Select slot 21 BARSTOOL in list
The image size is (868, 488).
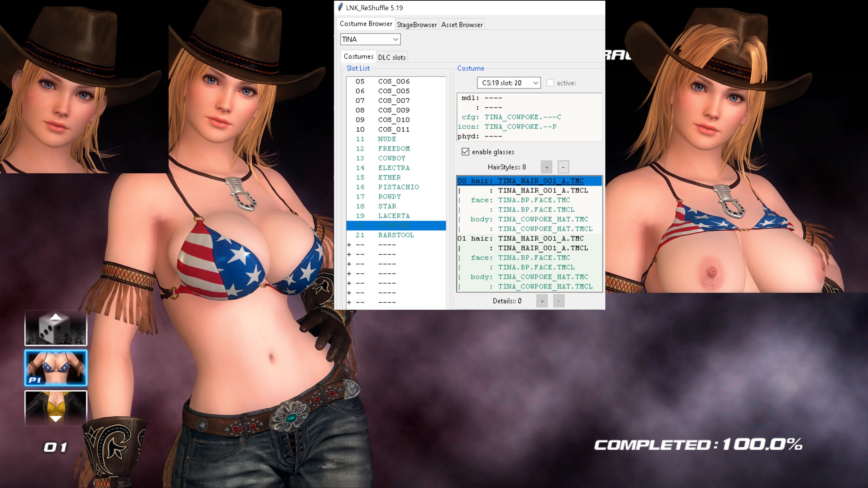396,235
